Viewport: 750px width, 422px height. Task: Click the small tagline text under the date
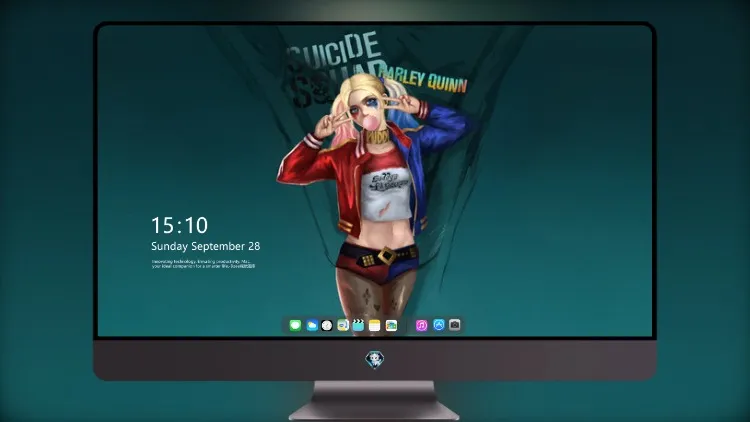[203, 264]
